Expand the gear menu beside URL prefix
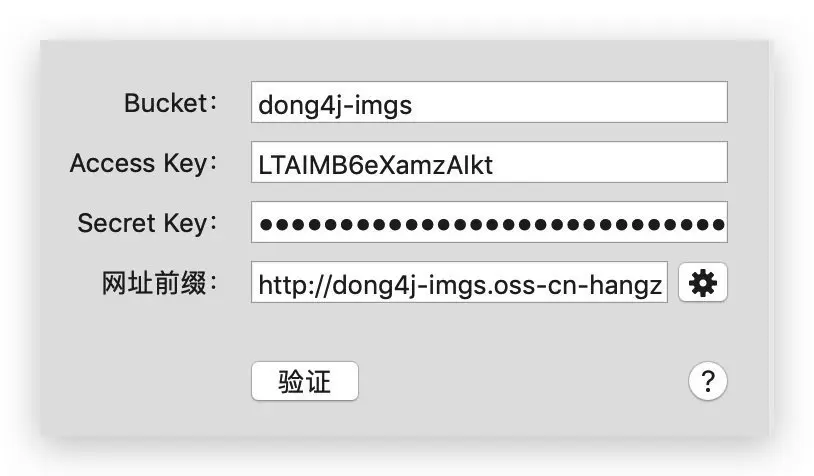The width and height of the screenshot is (814, 476). point(703,284)
